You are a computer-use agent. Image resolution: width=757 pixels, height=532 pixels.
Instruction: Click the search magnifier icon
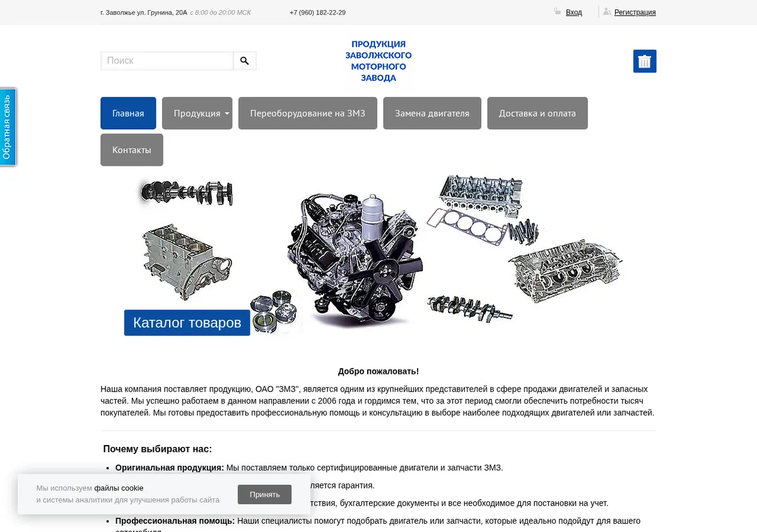(x=245, y=61)
